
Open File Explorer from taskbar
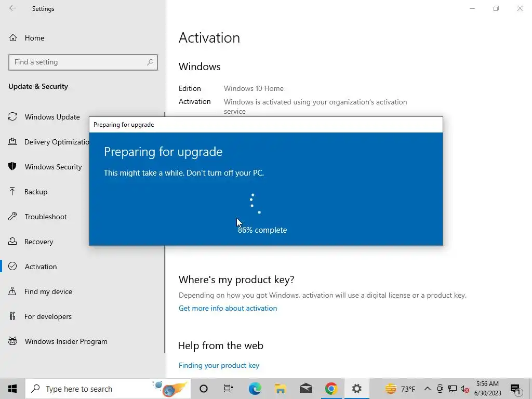pos(280,389)
